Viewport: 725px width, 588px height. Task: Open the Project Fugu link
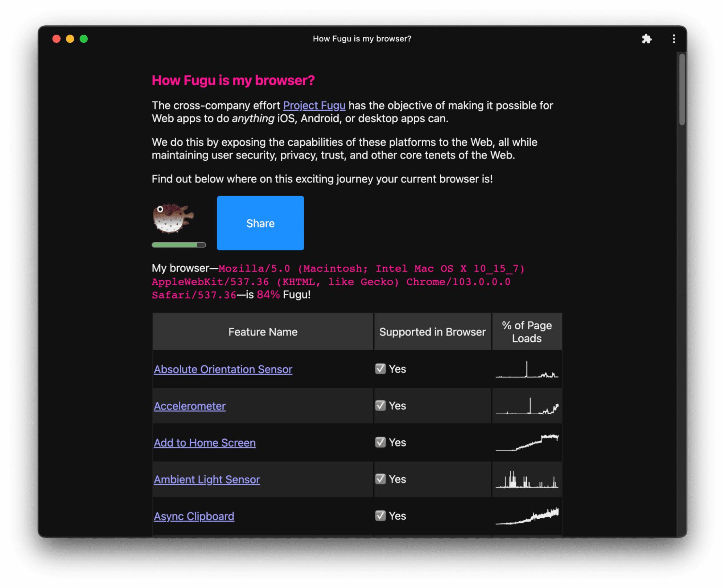[314, 105]
